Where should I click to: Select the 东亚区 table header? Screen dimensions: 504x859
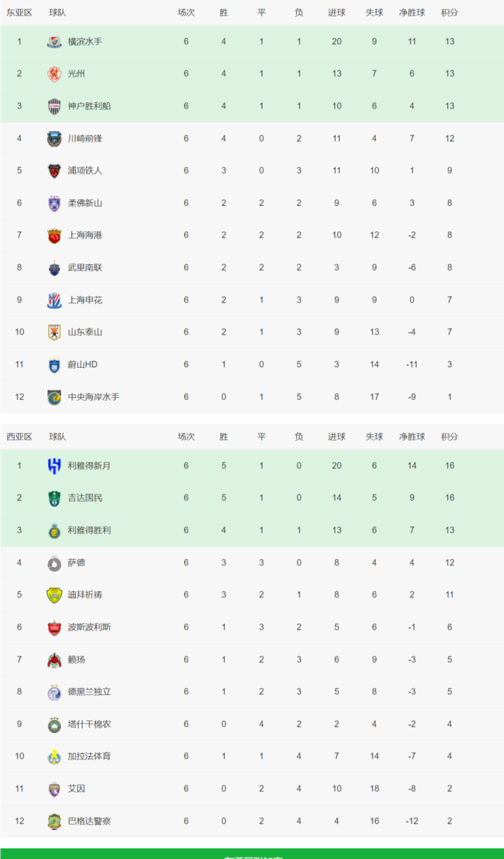point(20,13)
